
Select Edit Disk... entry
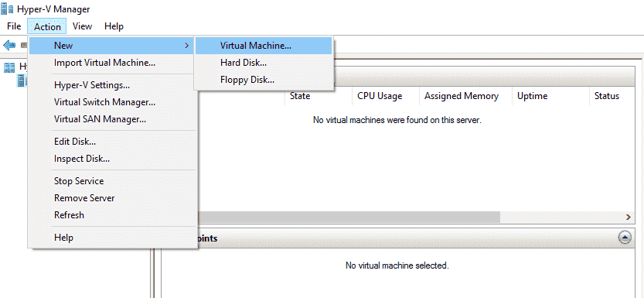tap(113, 142)
